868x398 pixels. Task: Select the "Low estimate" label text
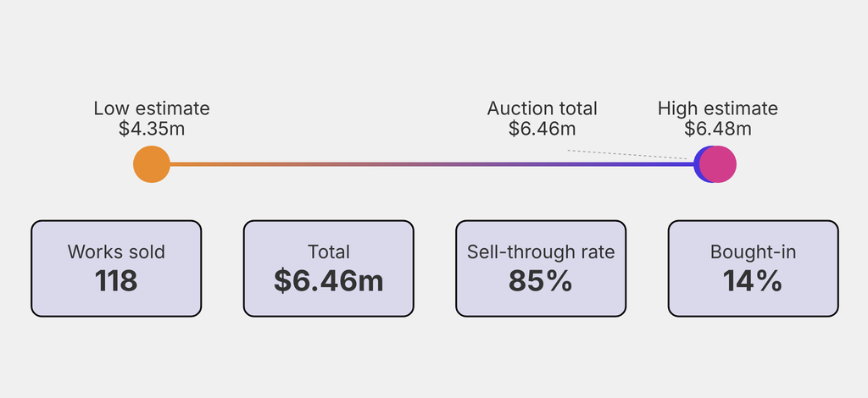point(152,108)
